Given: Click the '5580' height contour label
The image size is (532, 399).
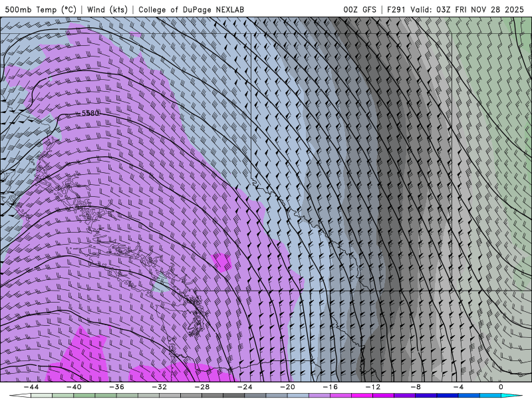Looking at the screenshot, I should point(90,113).
